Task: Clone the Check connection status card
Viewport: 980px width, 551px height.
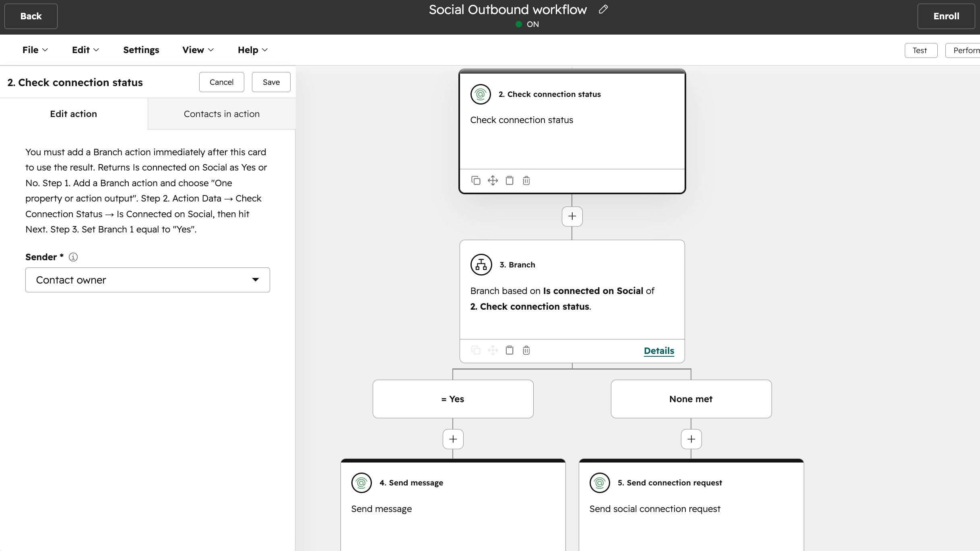Action: click(x=476, y=181)
